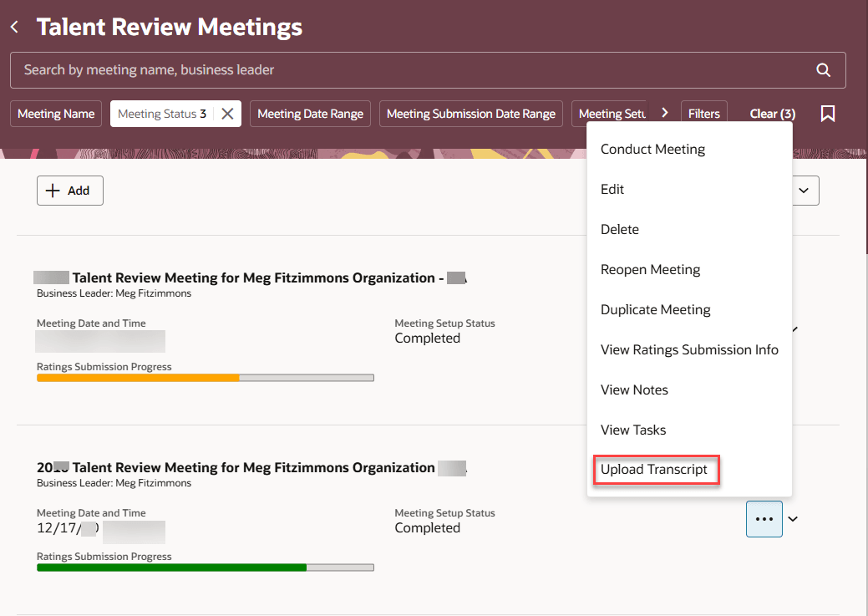The image size is (868, 616).
Task: Open the sort dropdown beside Add
Action: [x=804, y=191]
